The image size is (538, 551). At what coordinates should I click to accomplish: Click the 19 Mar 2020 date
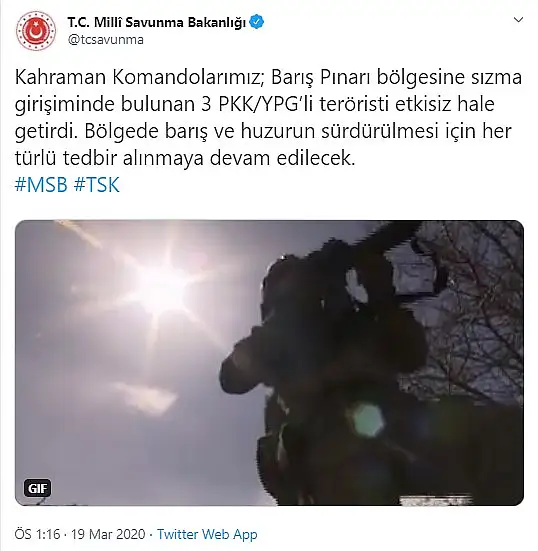pyautogui.click(x=108, y=534)
